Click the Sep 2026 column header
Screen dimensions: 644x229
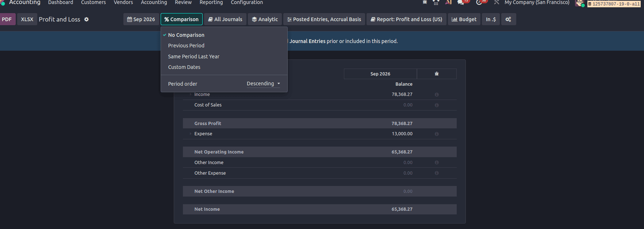(380, 74)
